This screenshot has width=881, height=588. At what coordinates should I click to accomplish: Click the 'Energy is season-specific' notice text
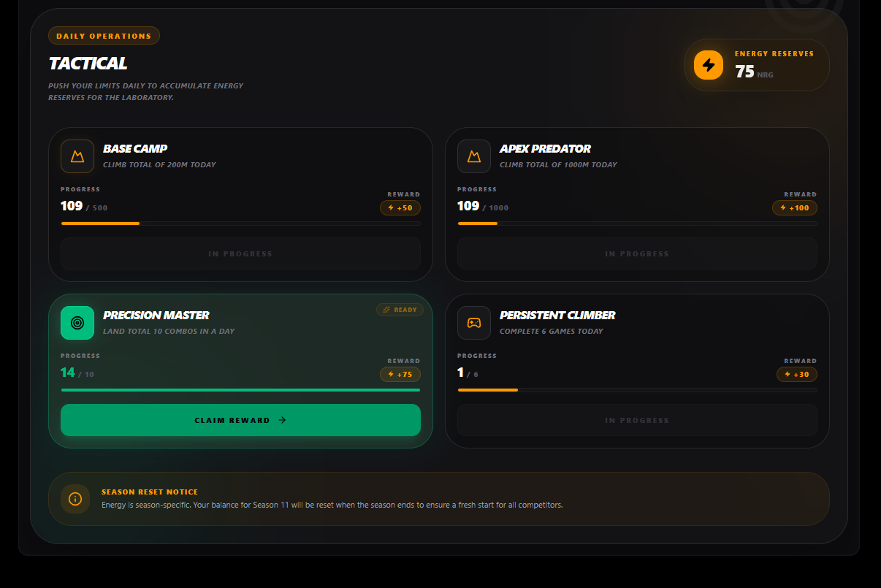(332, 505)
